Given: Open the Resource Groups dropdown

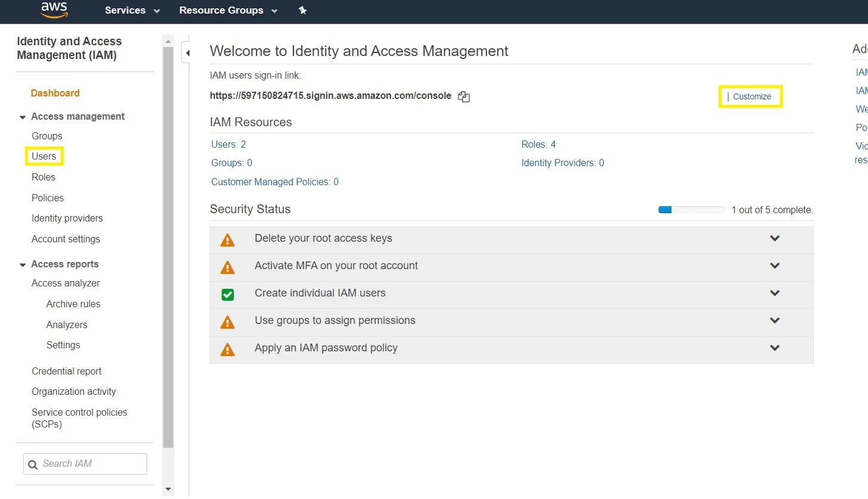Looking at the screenshot, I should (228, 10).
